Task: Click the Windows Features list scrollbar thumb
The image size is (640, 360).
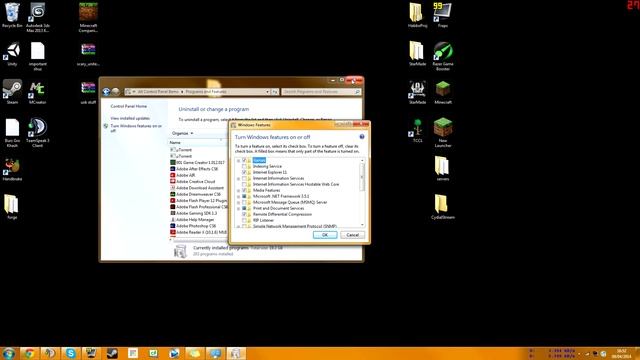Action: click(x=362, y=177)
